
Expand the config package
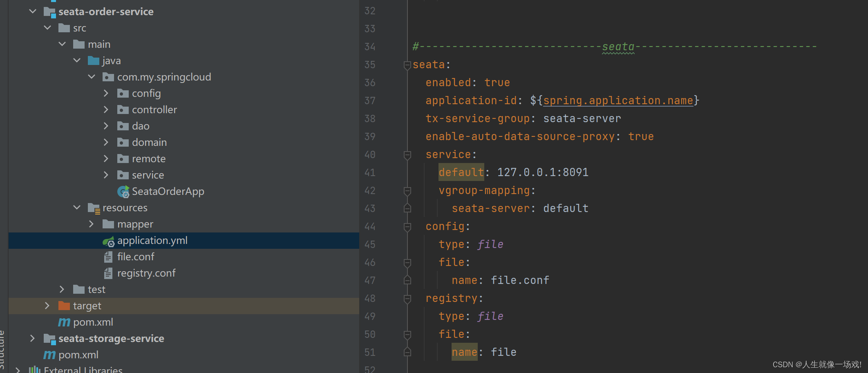[x=106, y=93]
